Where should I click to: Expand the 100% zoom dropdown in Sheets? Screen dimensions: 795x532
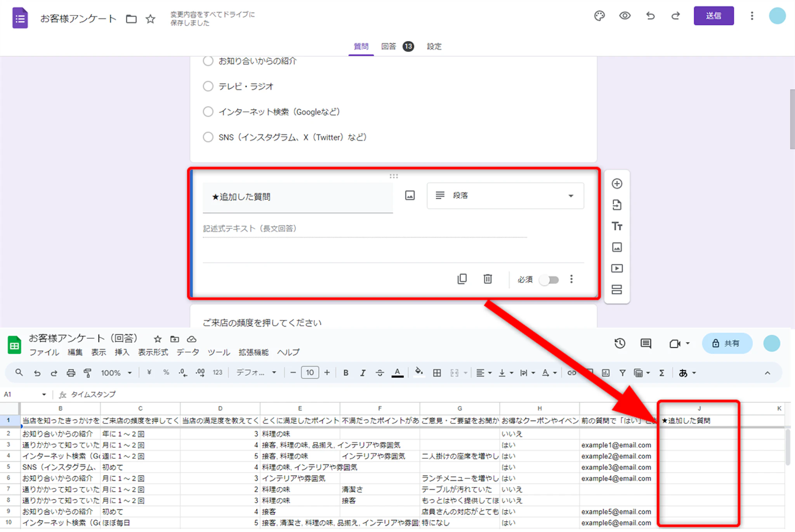[116, 373]
